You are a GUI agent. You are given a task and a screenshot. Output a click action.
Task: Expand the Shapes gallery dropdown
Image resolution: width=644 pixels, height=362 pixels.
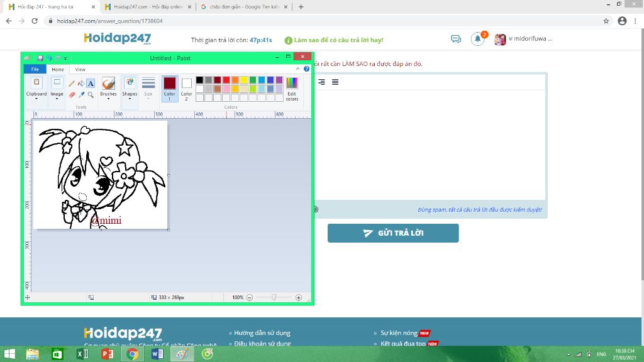tap(130, 99)
